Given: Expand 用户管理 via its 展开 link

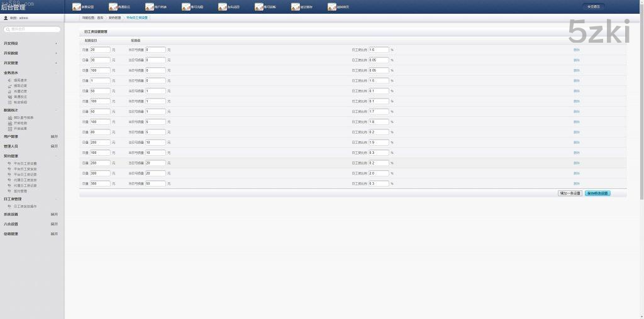Looking at the screenshot, I should tap(54, 136).
